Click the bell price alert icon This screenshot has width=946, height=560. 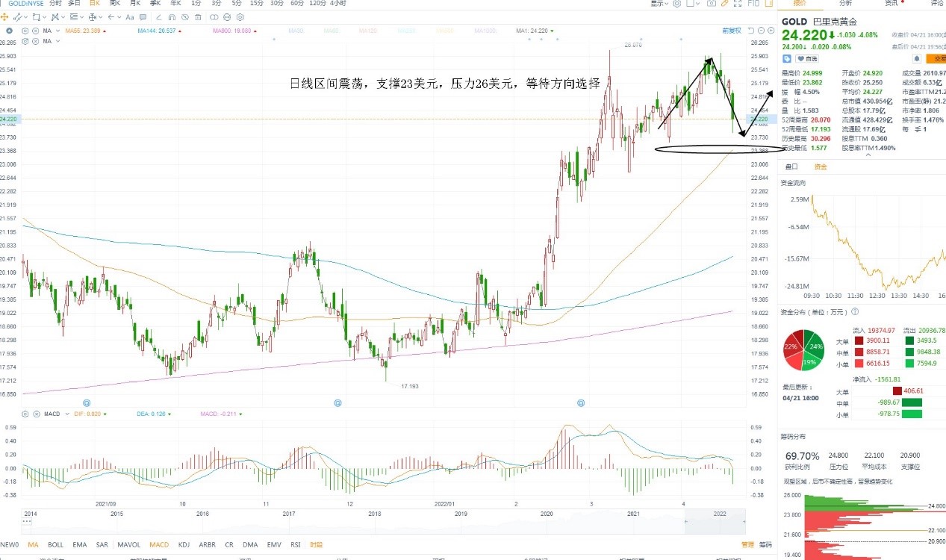tap(917, 58)
